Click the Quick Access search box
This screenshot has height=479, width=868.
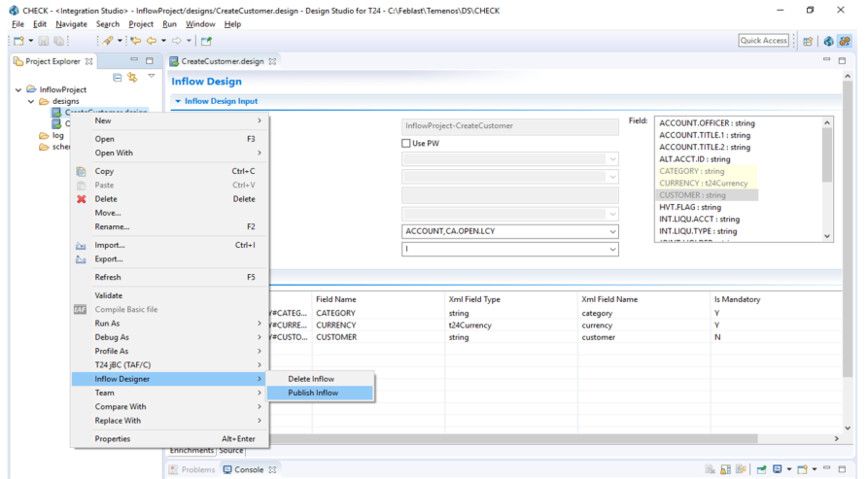[x=763, y=41]
